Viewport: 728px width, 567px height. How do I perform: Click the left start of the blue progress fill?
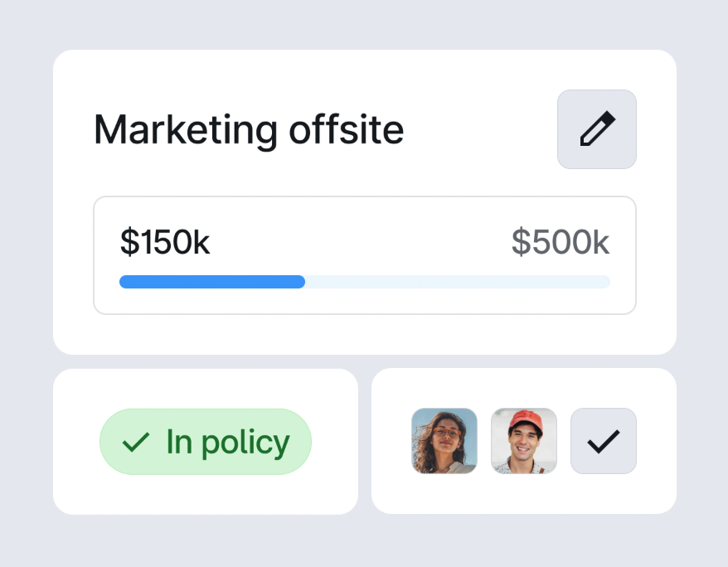coord(124,282)
